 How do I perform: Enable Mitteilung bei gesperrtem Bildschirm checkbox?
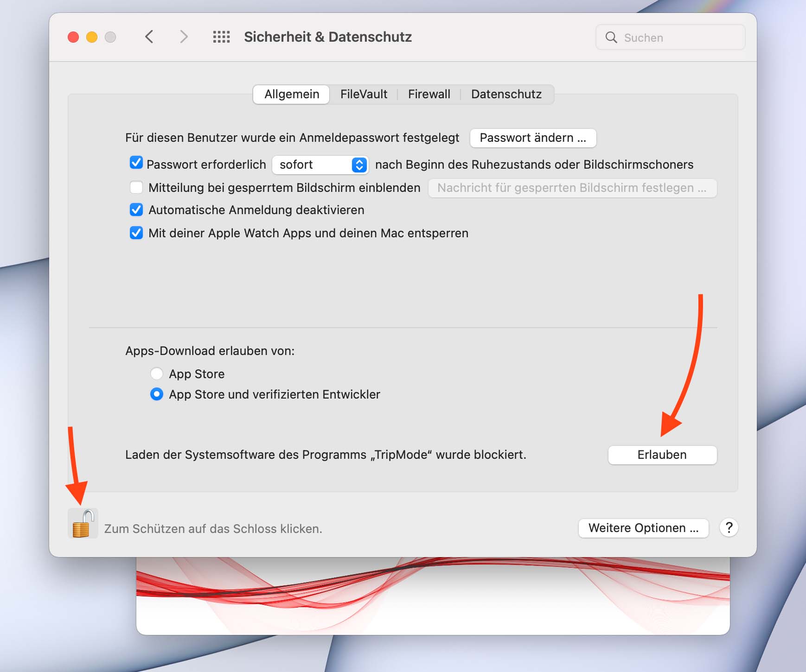[136, 187]
